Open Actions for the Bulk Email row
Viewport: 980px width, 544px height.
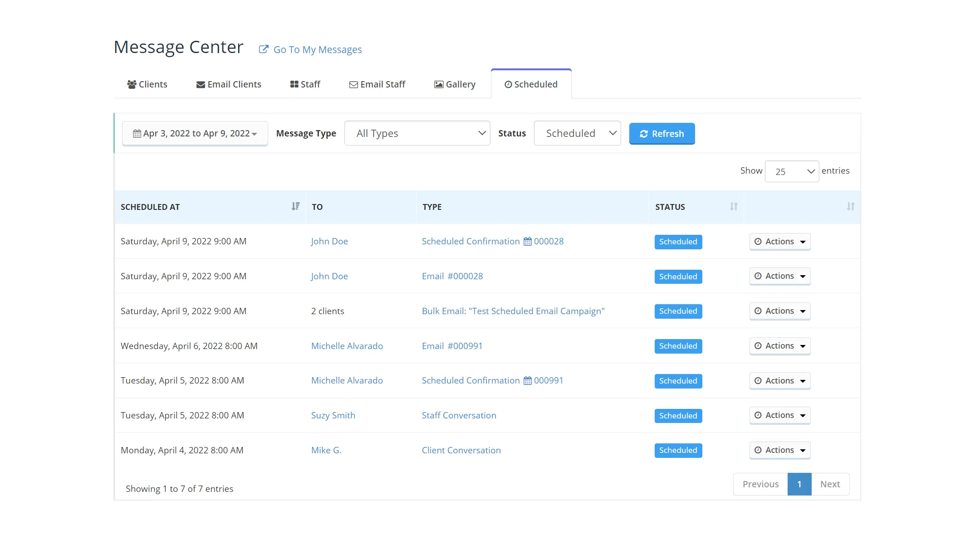pyautogui.click(x=780, y=311)
